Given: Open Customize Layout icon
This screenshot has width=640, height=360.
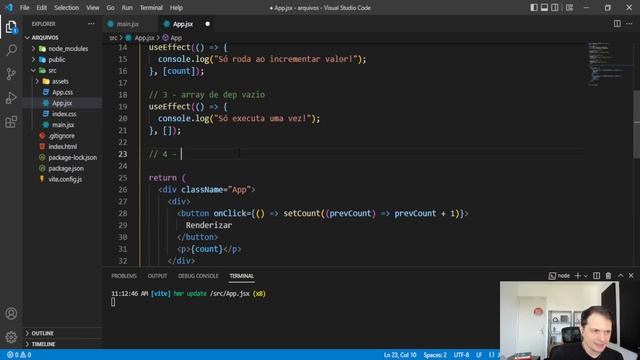Looking at the screenshot, I should point(569,7).
